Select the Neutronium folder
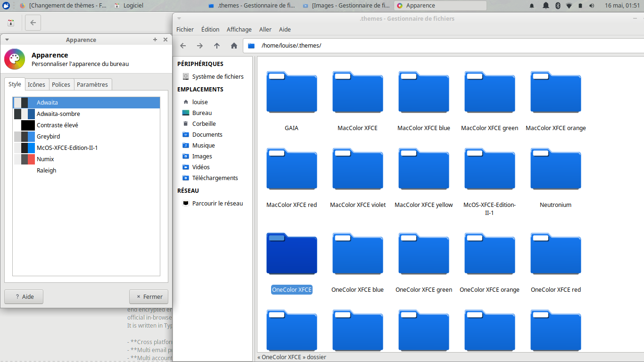 point(555,169)
